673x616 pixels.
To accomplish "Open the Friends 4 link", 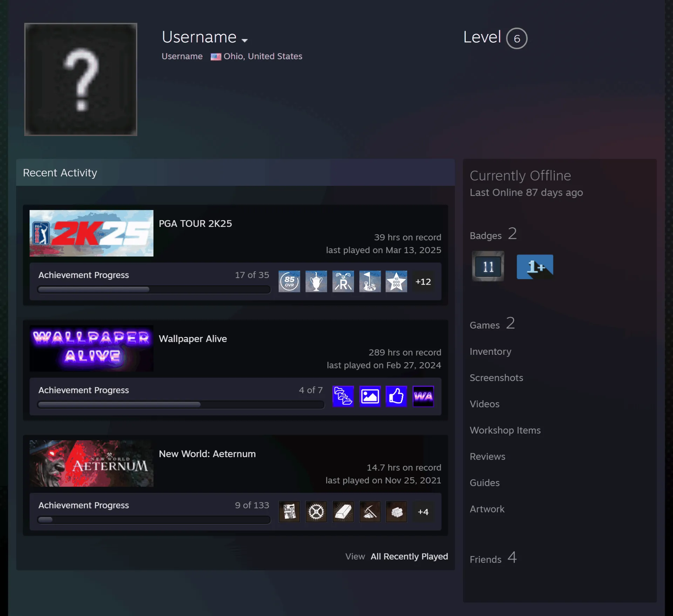I will pos(493,558).
